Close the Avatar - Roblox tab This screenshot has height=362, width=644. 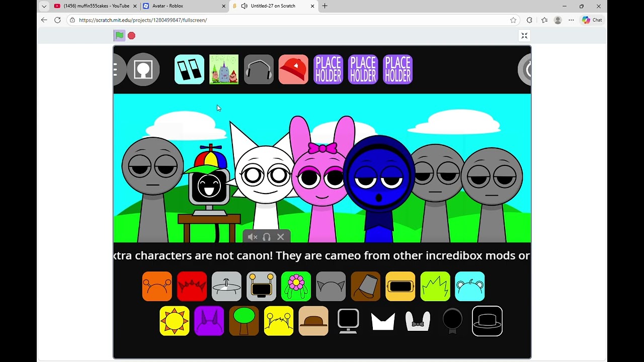[x=224, y=6]
